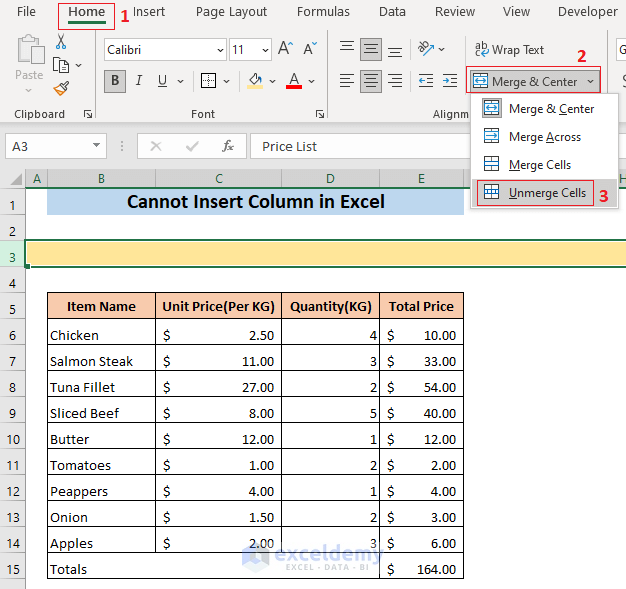This screenshot has width=626, height=589.
Task: Click the Merge & Center button
Action: tap(525, 81)
